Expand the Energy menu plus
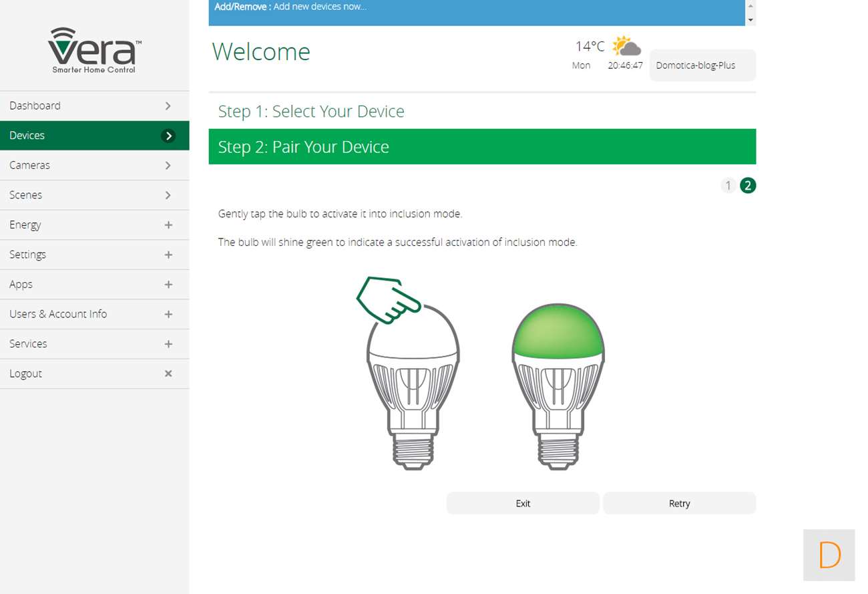 point(168,225)
